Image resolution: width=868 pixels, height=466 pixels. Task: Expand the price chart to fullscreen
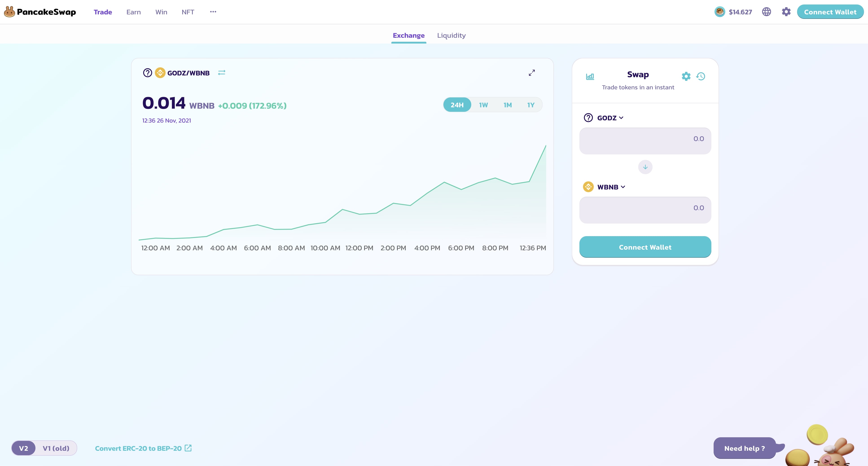[x=531, y=73]
